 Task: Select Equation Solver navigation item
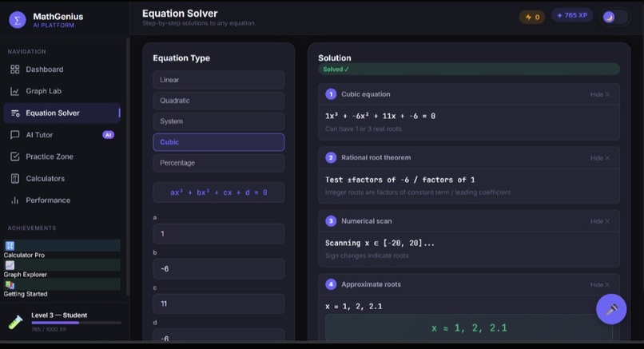(x=62, y=113)
